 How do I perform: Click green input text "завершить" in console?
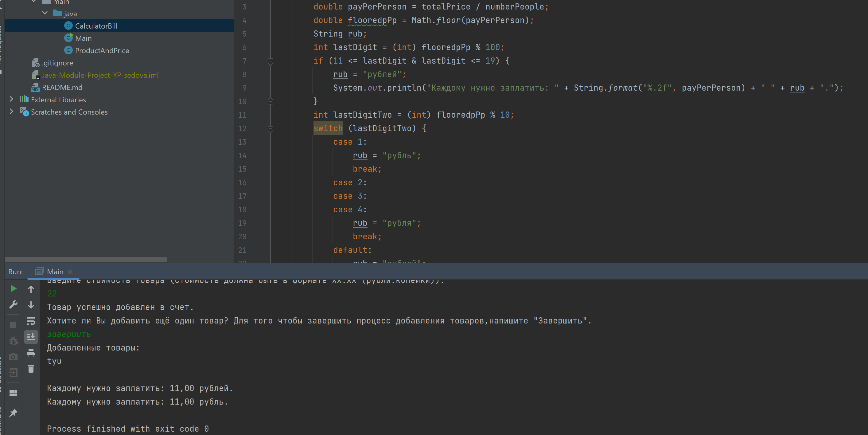[69, 334]
